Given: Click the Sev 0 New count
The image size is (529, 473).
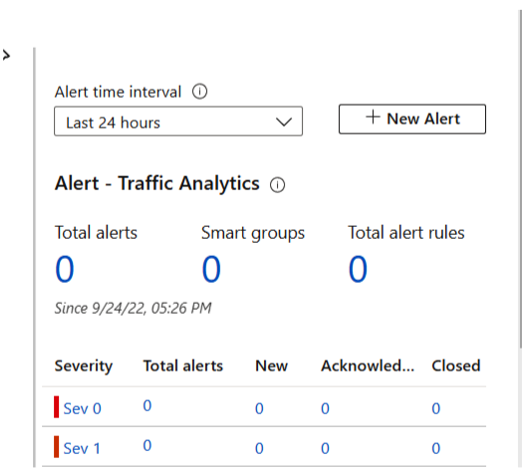Looking at the screenshot, I should click(x=259, y=409).
